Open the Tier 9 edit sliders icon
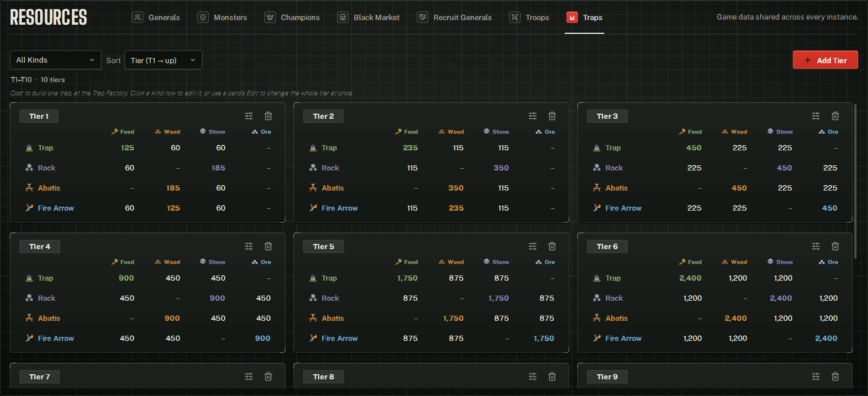This screenshot has width=868, height=396. coord(816,376)
